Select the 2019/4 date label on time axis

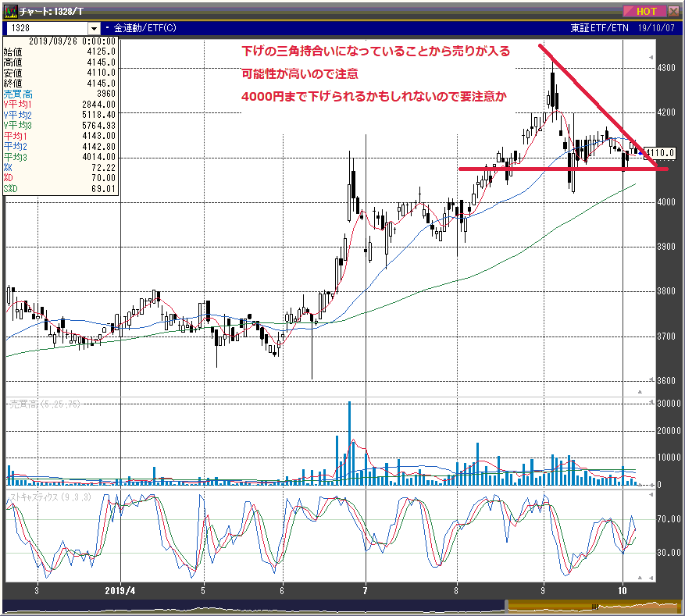point(120,591)
